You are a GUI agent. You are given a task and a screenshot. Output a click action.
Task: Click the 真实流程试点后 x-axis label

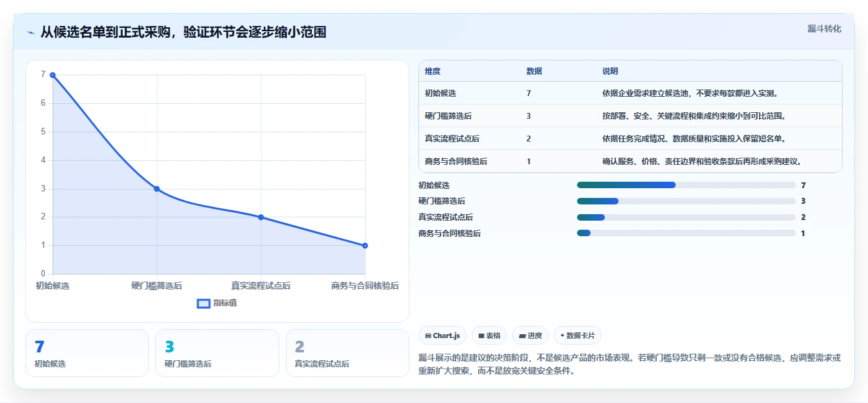tap(261, 286)
